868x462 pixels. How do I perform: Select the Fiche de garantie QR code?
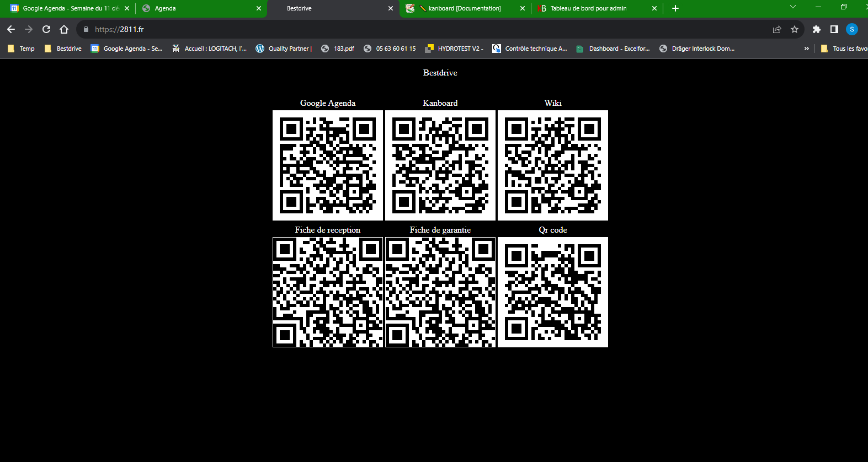440,292
